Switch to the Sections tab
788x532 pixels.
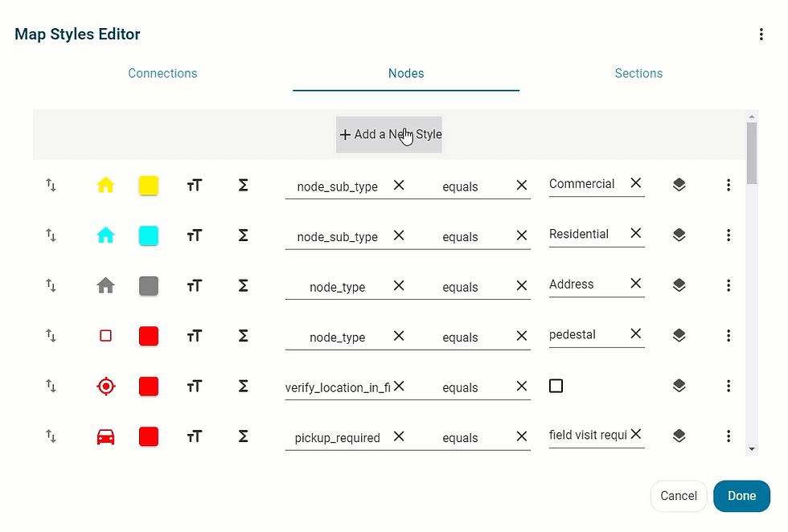[x=638, y=73]
